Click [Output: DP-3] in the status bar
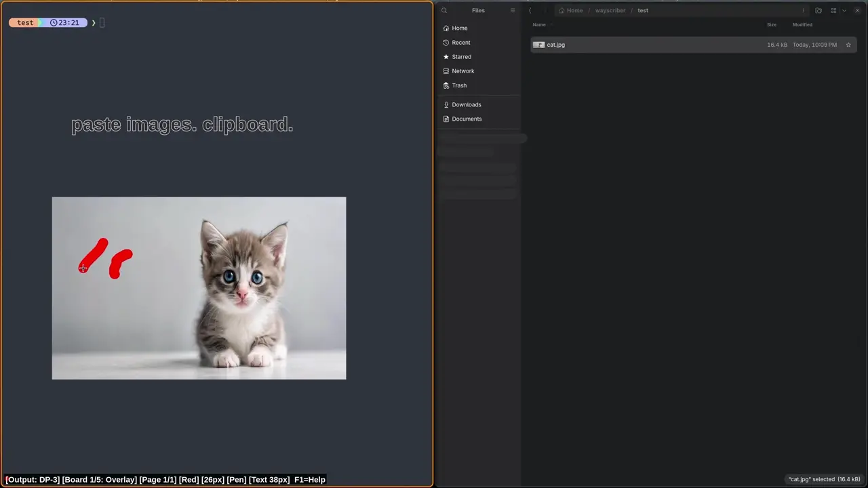 click(33, 479)
